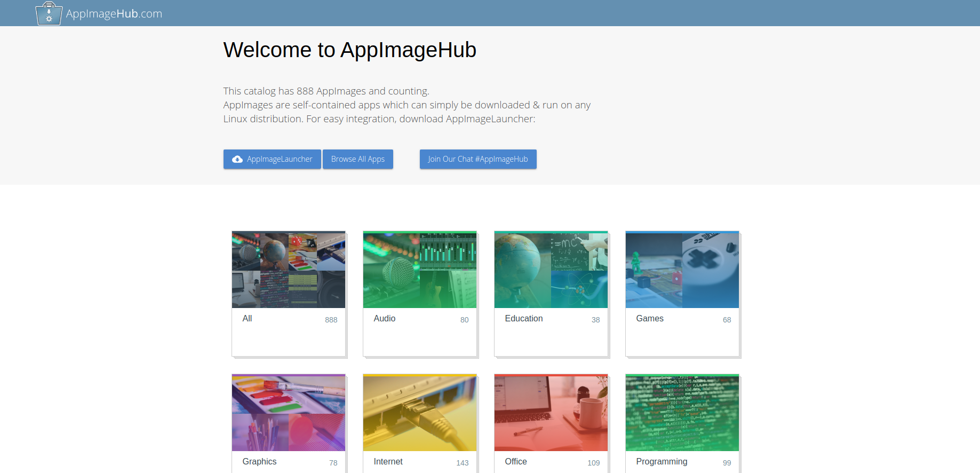
Task: Open the All category thumbnail
Action: click(289, 270)
